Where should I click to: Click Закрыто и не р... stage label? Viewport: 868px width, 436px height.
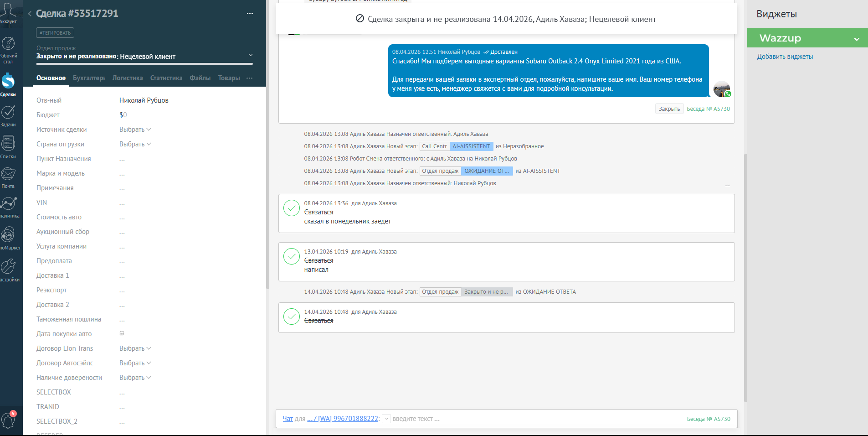(487, 292)
